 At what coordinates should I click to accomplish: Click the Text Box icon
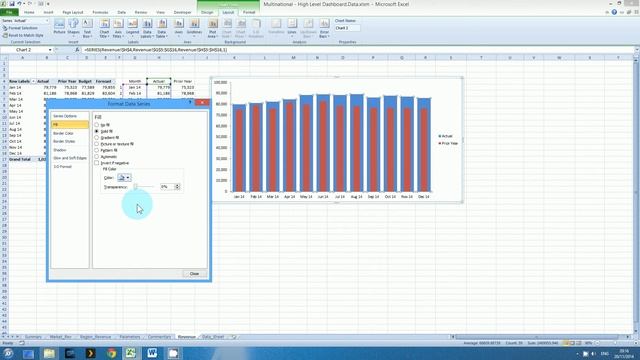click(x=87, y=27)
